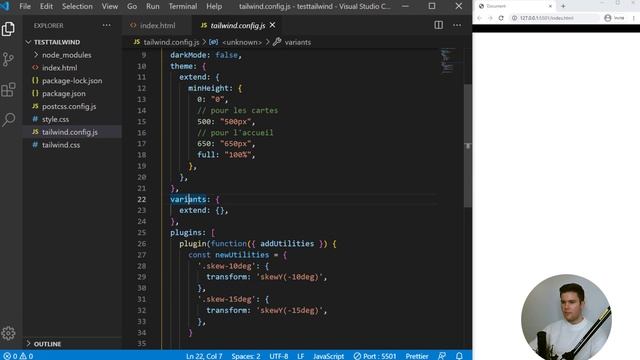Select JavaScript language mode
This screenshot has width=640, height=360.
329,356
